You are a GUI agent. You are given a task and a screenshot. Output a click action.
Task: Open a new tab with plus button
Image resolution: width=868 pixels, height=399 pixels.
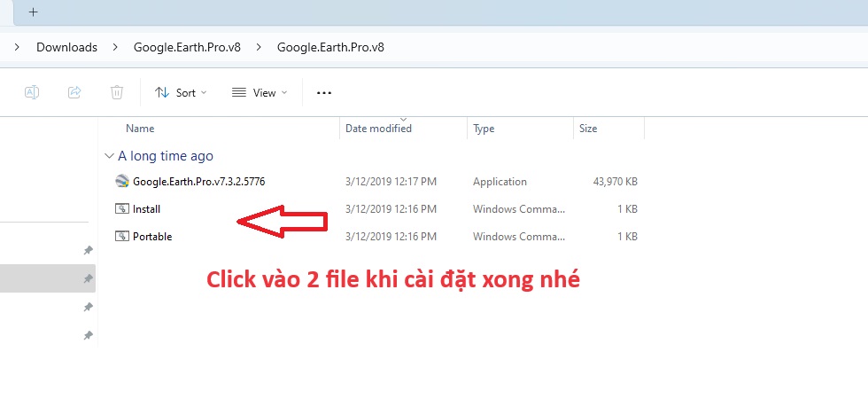(34, 12)
